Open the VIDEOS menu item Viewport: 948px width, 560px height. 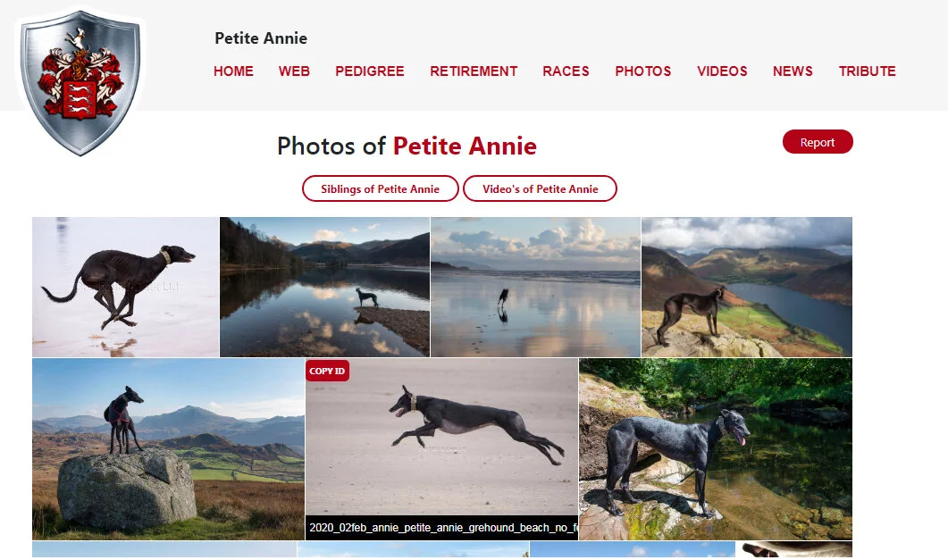coord(723,71)
